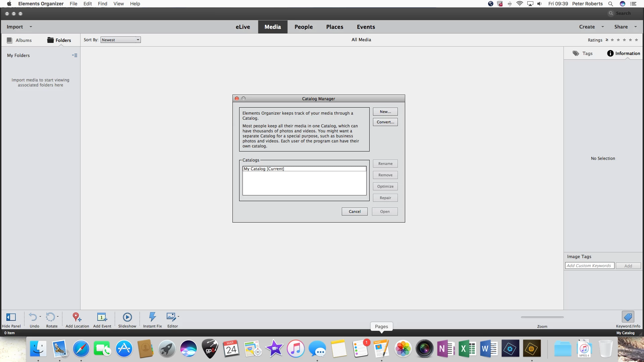Open the My Folders view options menu
Image resolution: width=644 pixels, height=362 pixels.
[x=74, y=55]
